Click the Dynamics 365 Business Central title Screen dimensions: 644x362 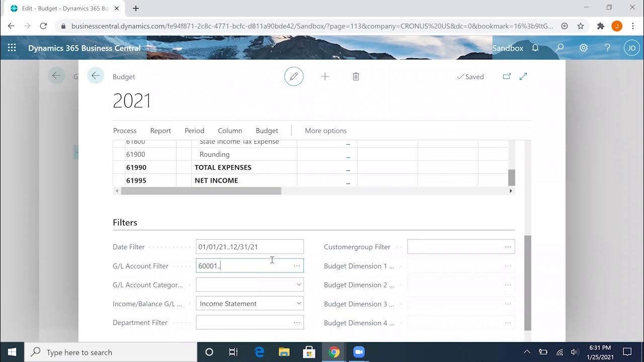click(x=85, y=48)
